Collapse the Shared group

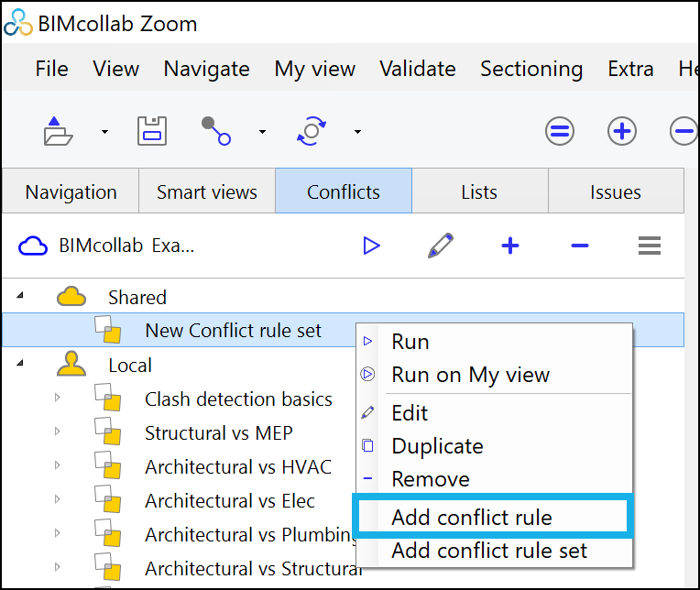[x=19, y=295]
